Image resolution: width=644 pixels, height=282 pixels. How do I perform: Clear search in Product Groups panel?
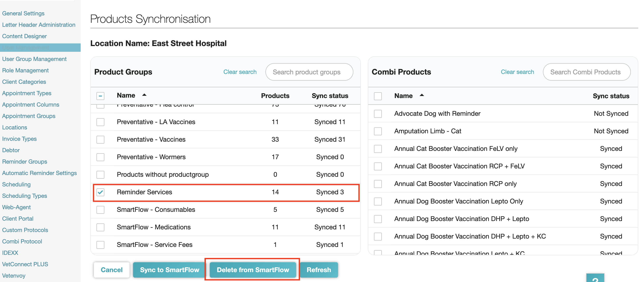(240, 72)
